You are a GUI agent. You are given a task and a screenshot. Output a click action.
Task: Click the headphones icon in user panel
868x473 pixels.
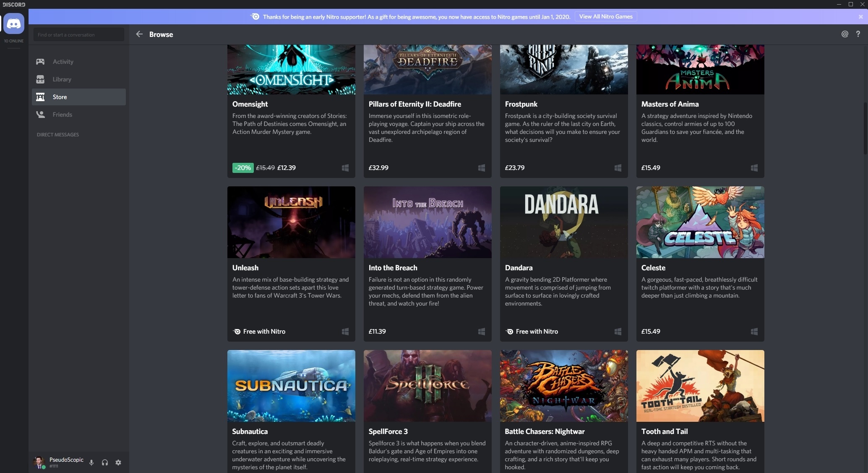click(x=105, y=462)
